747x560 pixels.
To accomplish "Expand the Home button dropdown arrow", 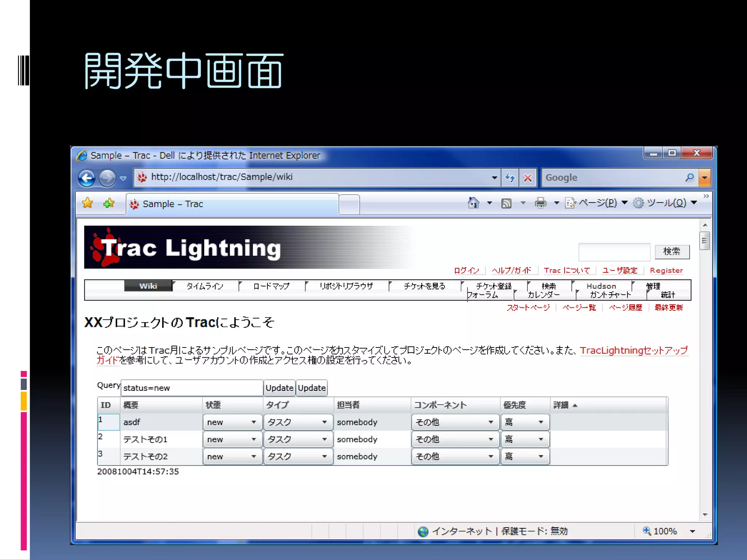I will (489, 203).
